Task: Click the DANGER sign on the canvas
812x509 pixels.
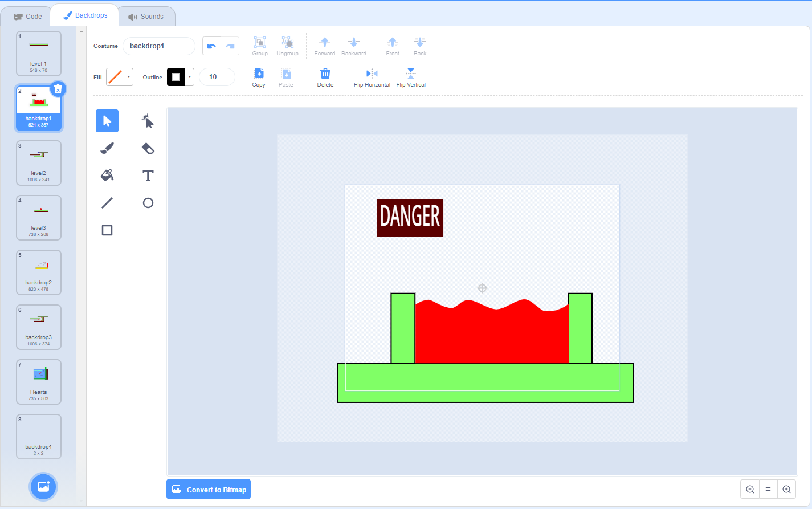Action: tap(410, 218)
